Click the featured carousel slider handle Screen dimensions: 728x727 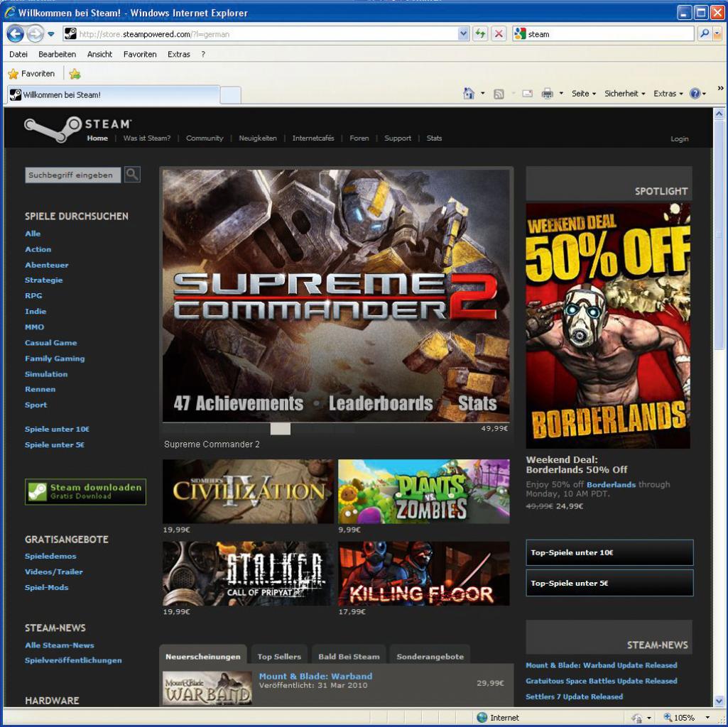click(x=280, y=429)
